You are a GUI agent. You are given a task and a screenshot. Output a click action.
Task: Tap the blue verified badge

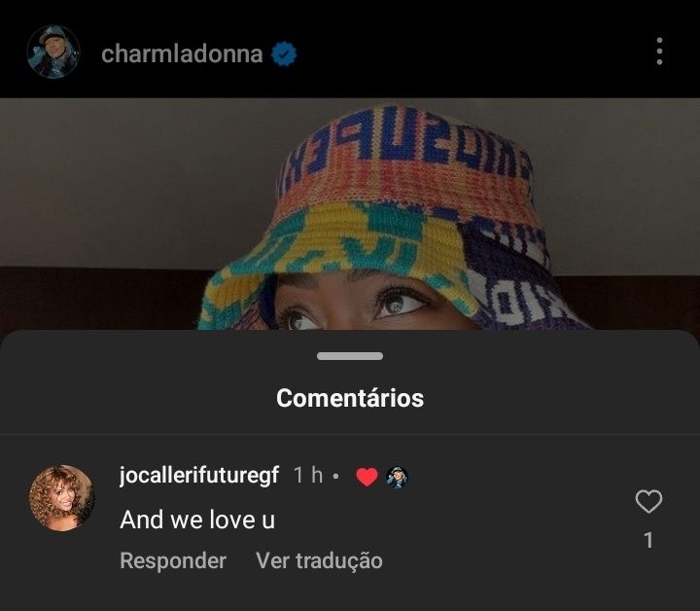284,54
